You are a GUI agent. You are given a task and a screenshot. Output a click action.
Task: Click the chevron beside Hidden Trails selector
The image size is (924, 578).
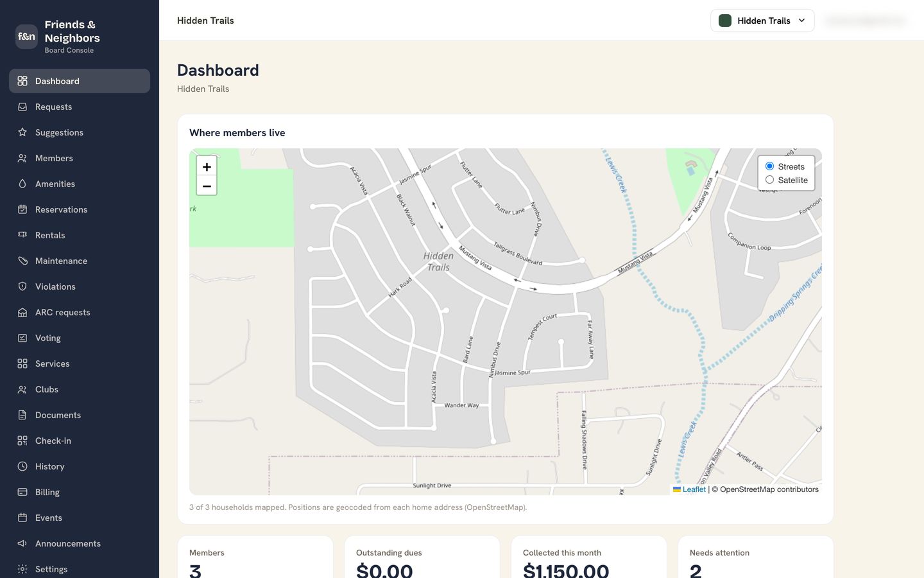point(801,21)
